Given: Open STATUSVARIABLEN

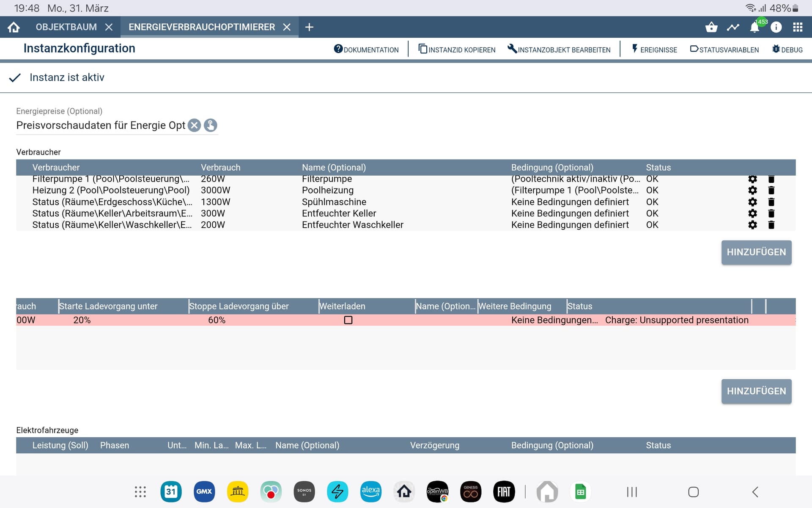Looking at the screenshot, I should pyautogui.click(x=724, y=50).
